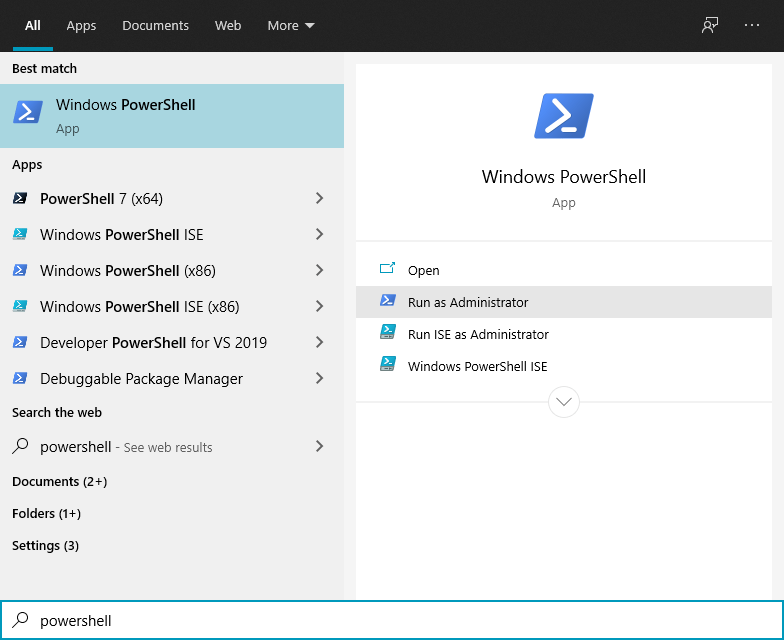784x640 pixels.
Task: Click the search box containing powershell
Action: [x=400, y=621]
